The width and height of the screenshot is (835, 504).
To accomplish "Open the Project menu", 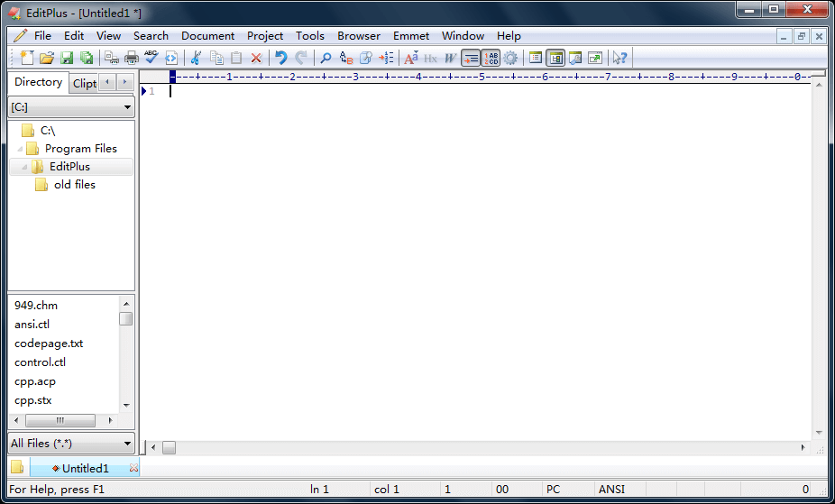I will [x=265, y=36].
